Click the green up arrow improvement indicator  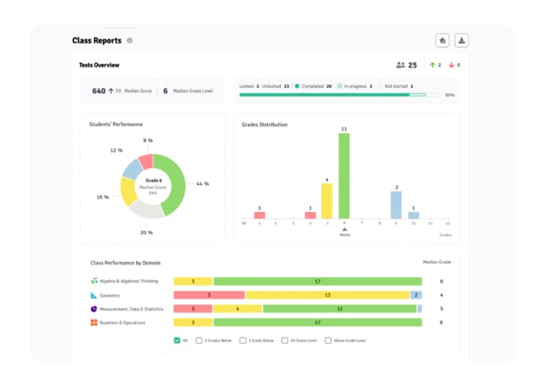coord(432,65)
